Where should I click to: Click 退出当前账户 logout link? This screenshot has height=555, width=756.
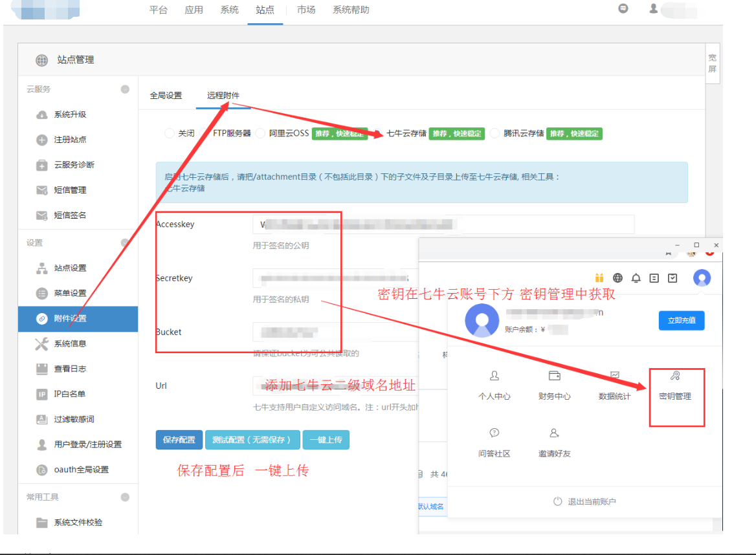[584, 501]
